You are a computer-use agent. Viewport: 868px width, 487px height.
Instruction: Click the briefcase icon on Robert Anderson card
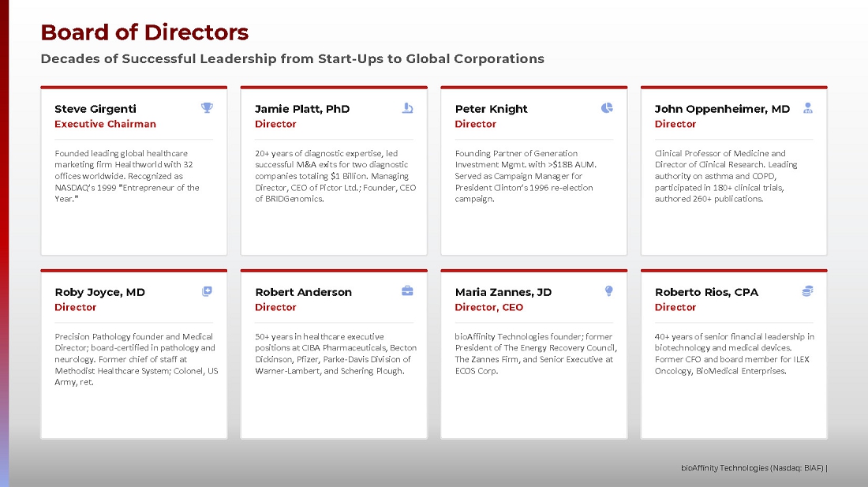[x=407, y=291]
